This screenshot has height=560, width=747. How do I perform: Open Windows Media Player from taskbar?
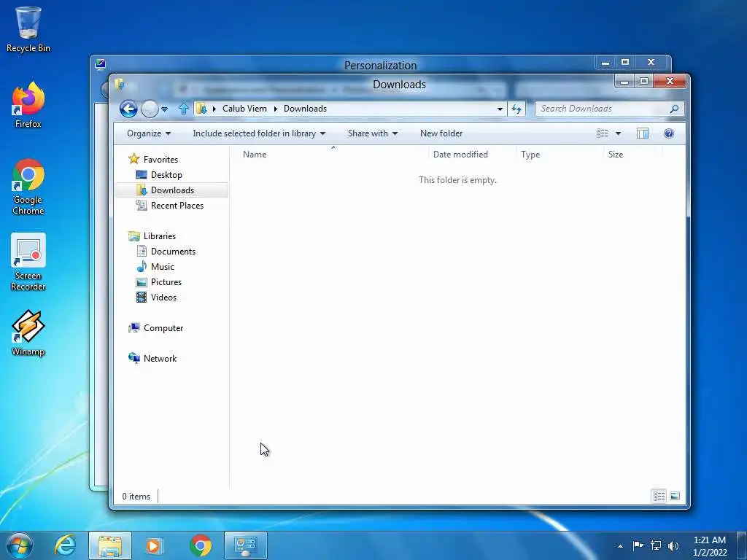coord(154,545)
